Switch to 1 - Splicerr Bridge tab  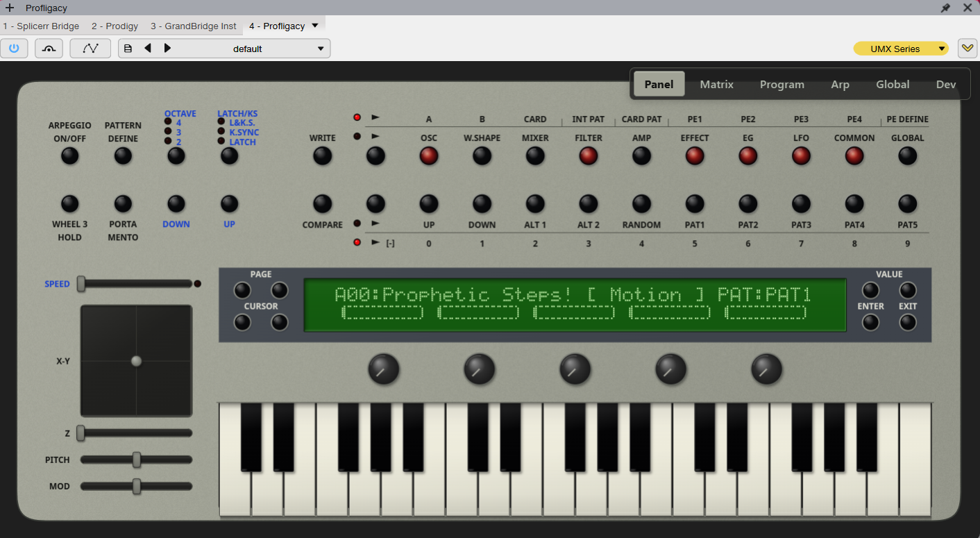(x=41, y=26)
